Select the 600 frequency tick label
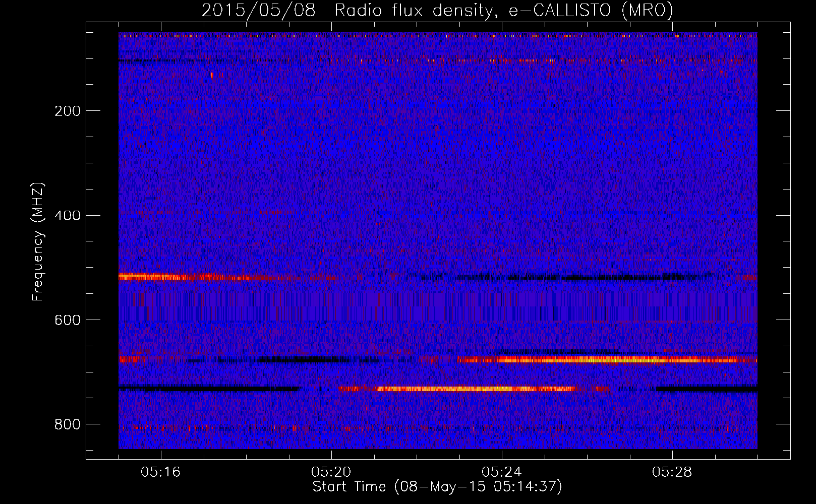The height and width of the screenshot is (504, 816). 68,320
